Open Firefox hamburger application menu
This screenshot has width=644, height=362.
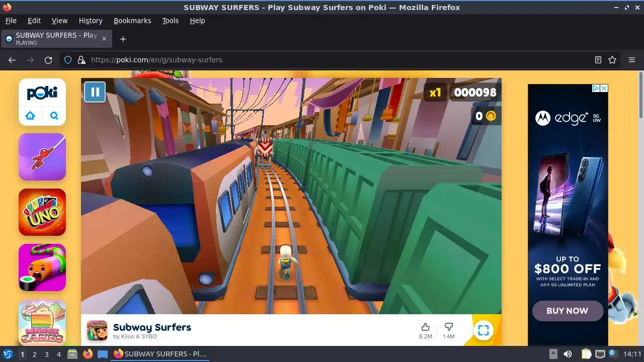click(x=632, y=60)
